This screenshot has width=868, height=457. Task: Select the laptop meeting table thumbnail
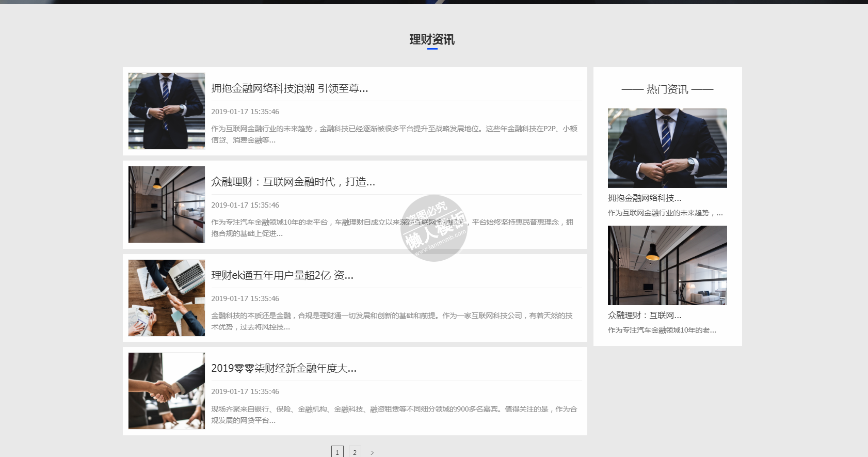click(x=166, y=298)
